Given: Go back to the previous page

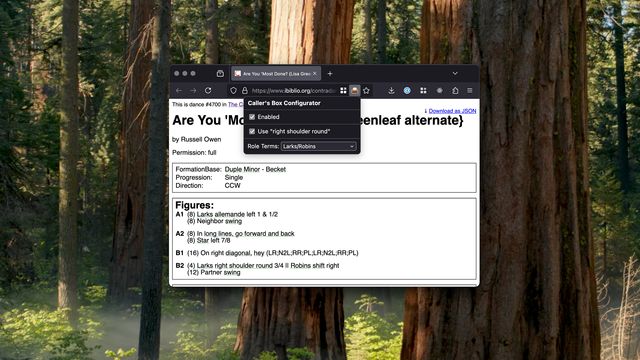Looking at the screenshot, I should 179,91.
